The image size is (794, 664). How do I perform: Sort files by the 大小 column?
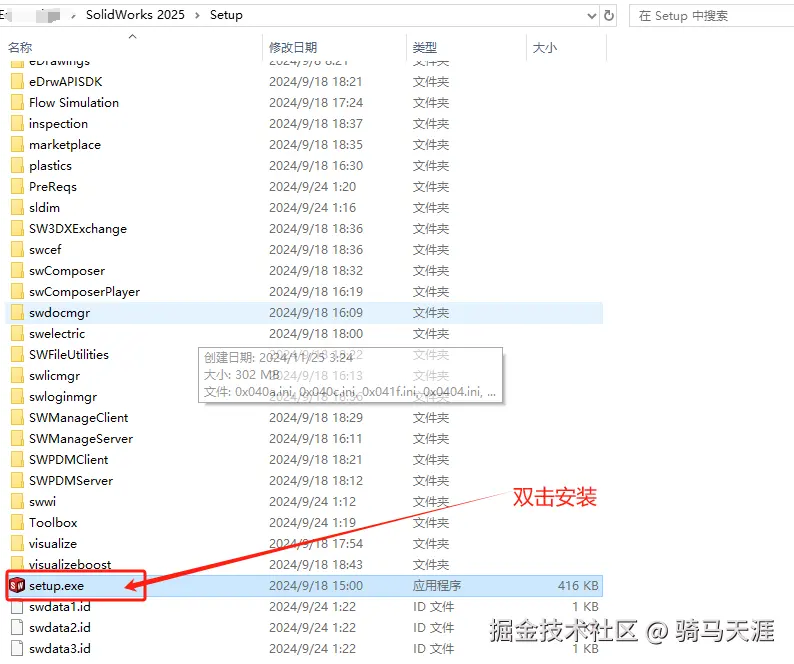pyautogui.click(x=545, y=48)
